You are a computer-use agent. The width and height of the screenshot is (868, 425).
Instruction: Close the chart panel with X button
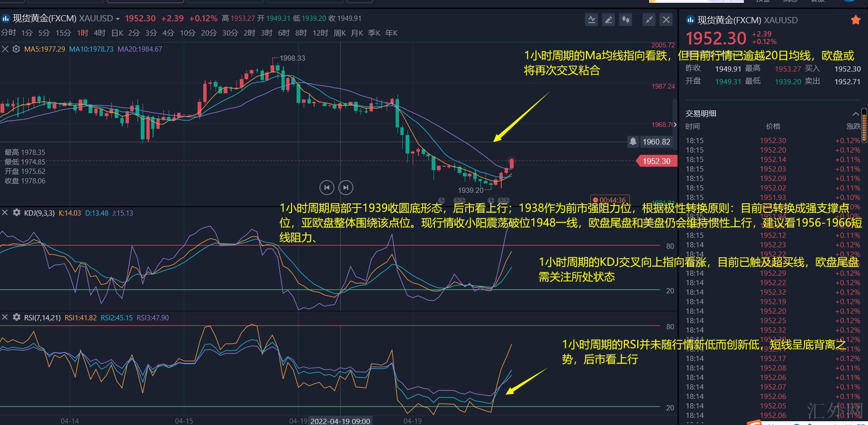tap(666, 19)
